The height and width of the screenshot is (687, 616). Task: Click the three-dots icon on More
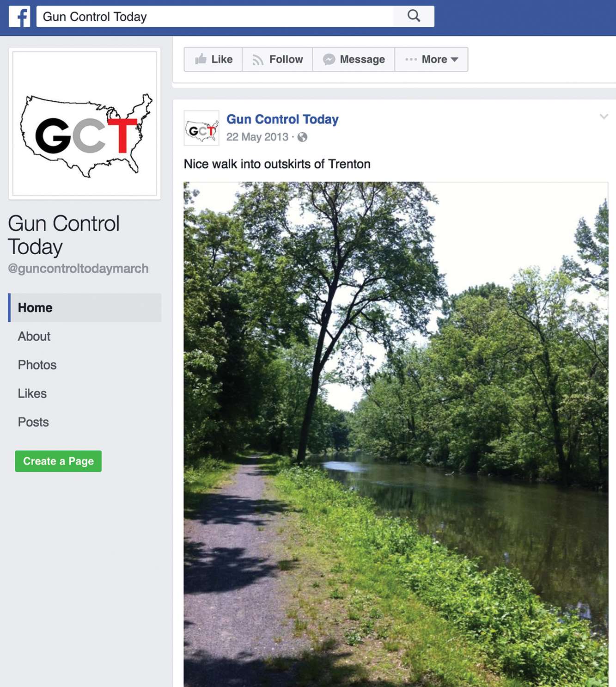tap(411, 59)
